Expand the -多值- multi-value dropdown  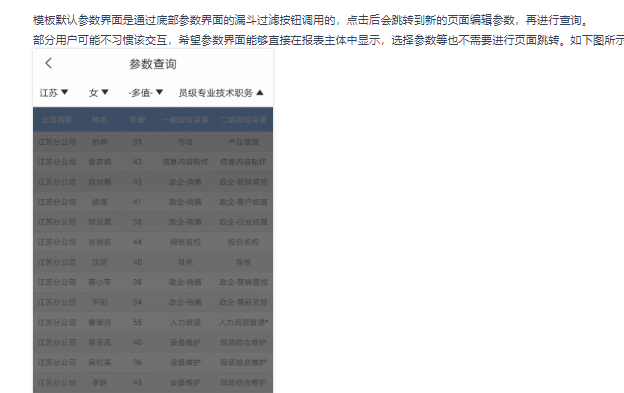click(146, 93)
